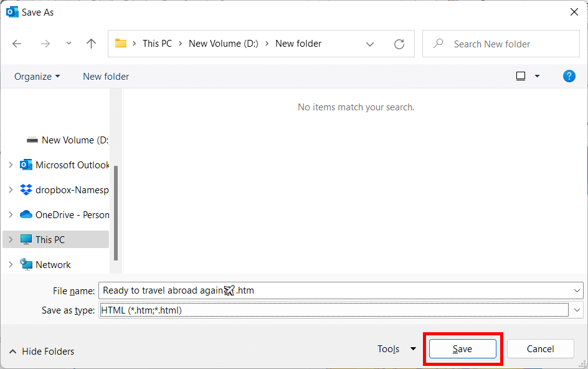Go back to the previous folder

[17, 44]
